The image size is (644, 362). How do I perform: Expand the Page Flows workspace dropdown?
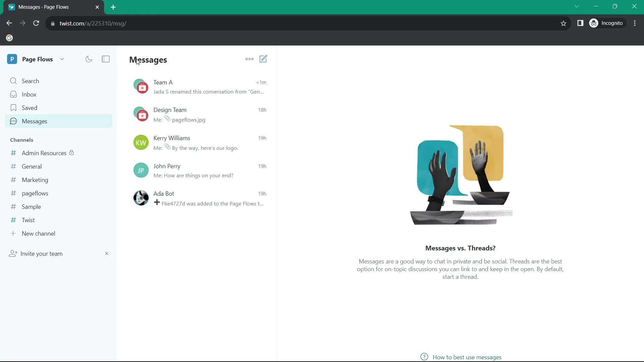(x=62, y=59)
